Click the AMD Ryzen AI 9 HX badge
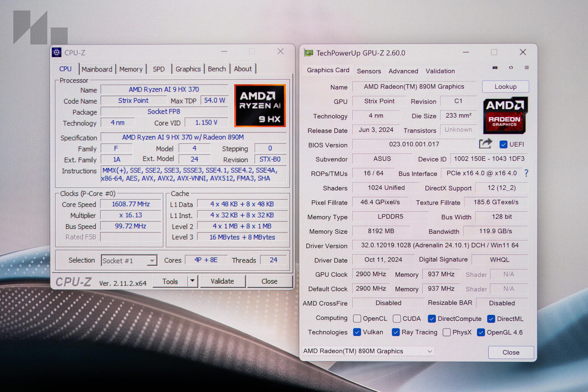Screen dimensions: 588x392 pos(260,106)
